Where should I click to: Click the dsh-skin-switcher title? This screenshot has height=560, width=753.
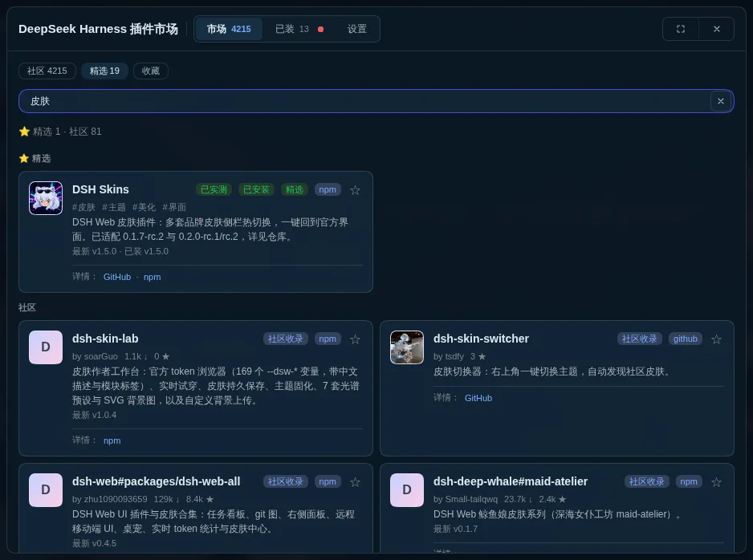481,339
